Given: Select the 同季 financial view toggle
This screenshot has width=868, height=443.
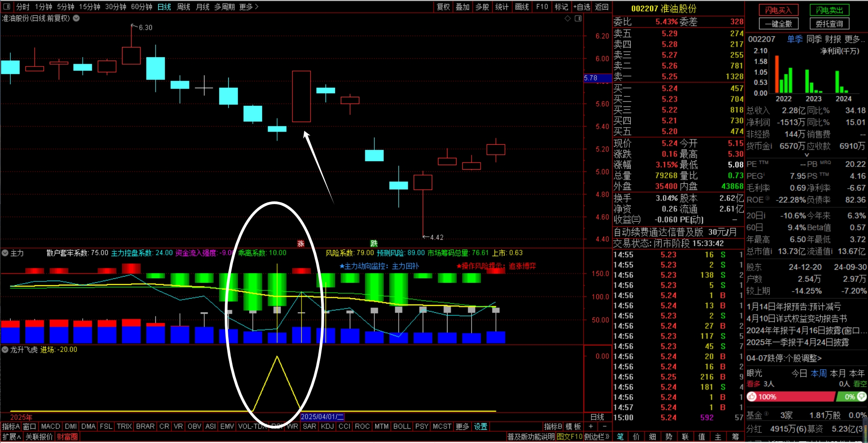Looking at the screenshot, I should coord(814,39).
